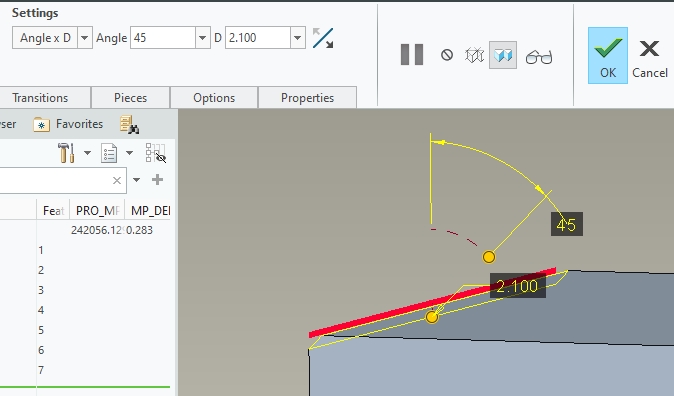Open the Pieces tab
Viewport: 674px width, 396px height.
coord(131,98)
